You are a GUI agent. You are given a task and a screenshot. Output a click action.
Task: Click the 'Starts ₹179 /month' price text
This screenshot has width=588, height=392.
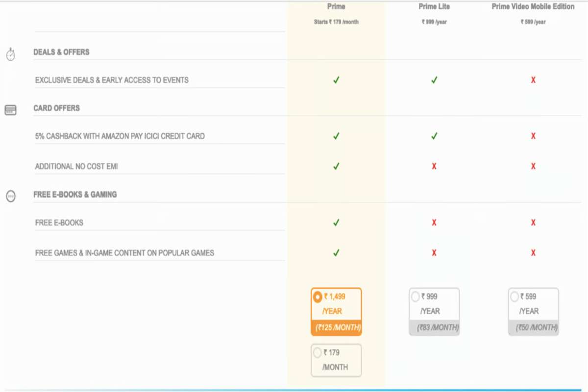336,22
